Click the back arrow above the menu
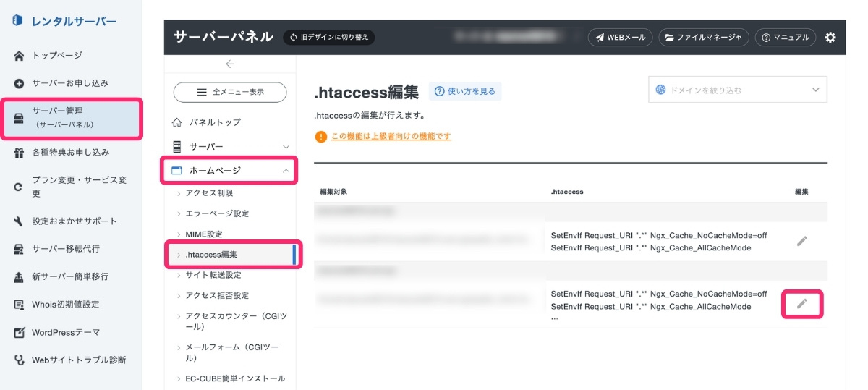Viewport: 868px width, 390px height. 230,64
